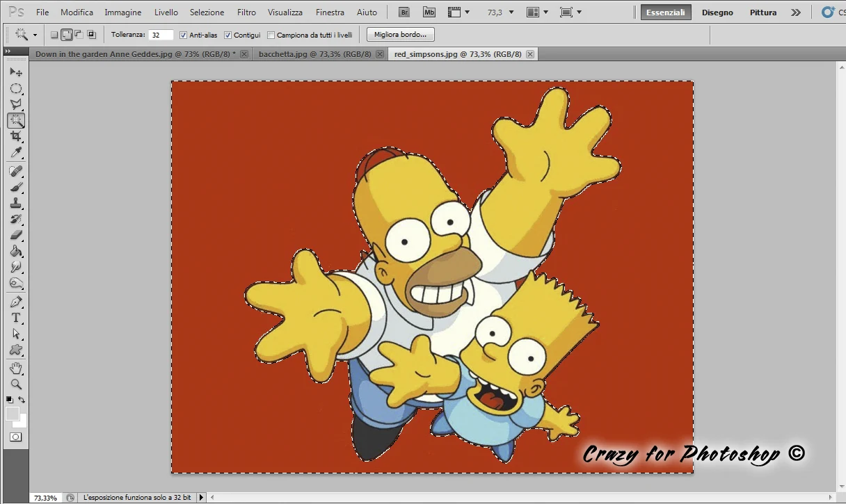Screen dimensions: 846x504
Task: Select the Crop tool
Action: coord(15,136)
